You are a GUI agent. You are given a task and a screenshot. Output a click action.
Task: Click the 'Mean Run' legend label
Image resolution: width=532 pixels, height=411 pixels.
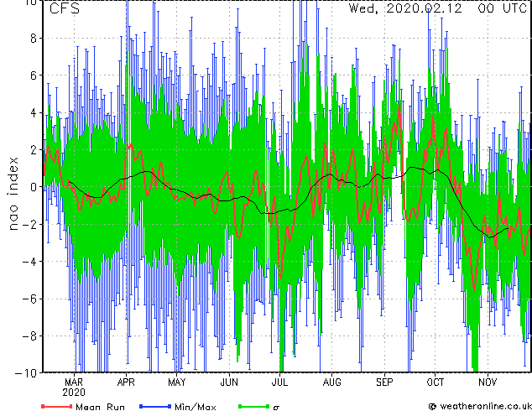[100, 407]
